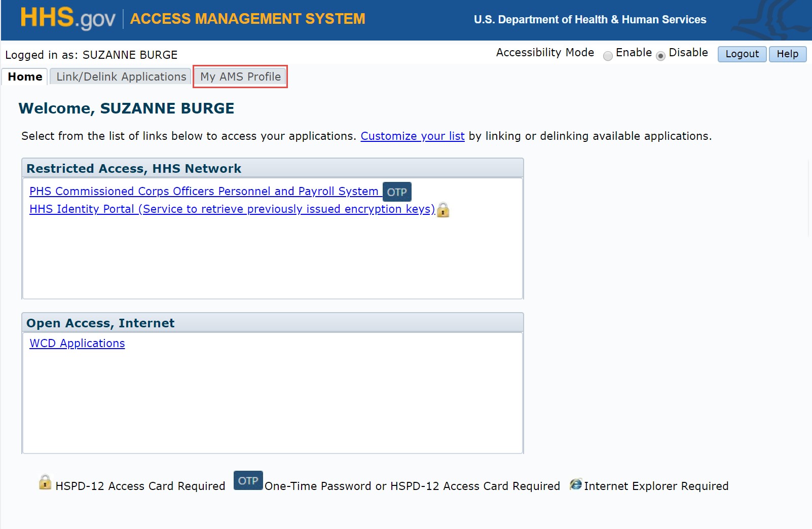Click the Internet Explorer icon in the legend
This screenshot has width=812, height=529.
576,484
